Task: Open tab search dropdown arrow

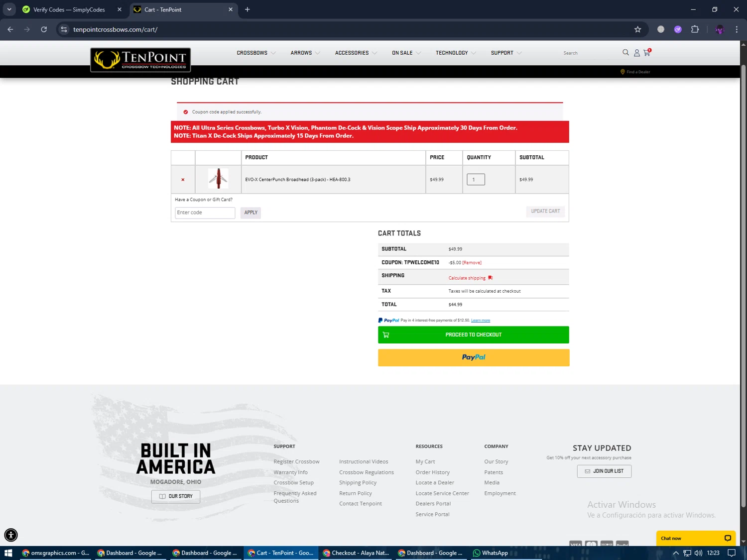Action: [x=9, y=9]
